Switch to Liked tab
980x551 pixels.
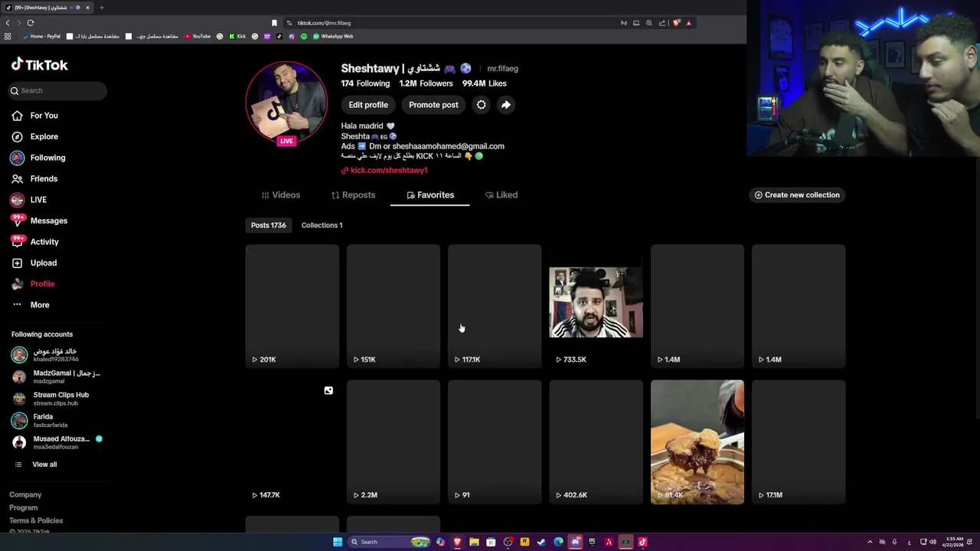point(501,195)
